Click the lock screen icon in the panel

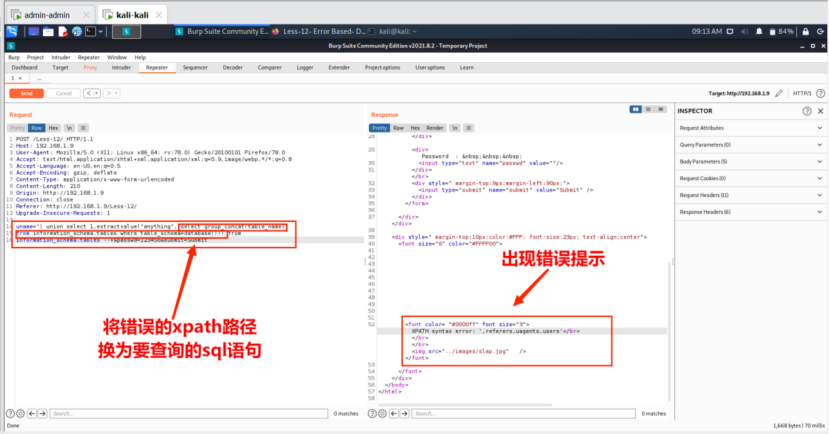click(805, 32)
